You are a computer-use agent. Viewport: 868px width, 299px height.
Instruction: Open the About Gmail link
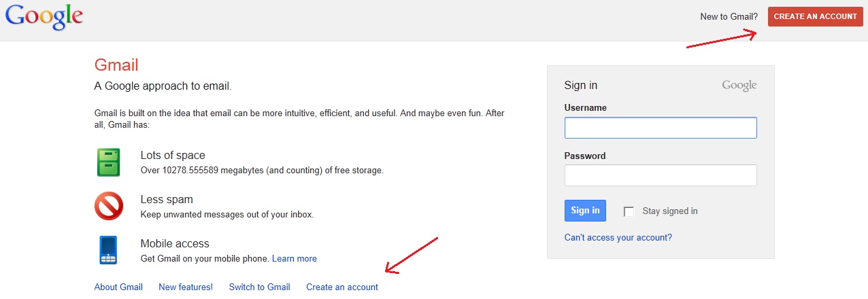click(x=118, y=287)
